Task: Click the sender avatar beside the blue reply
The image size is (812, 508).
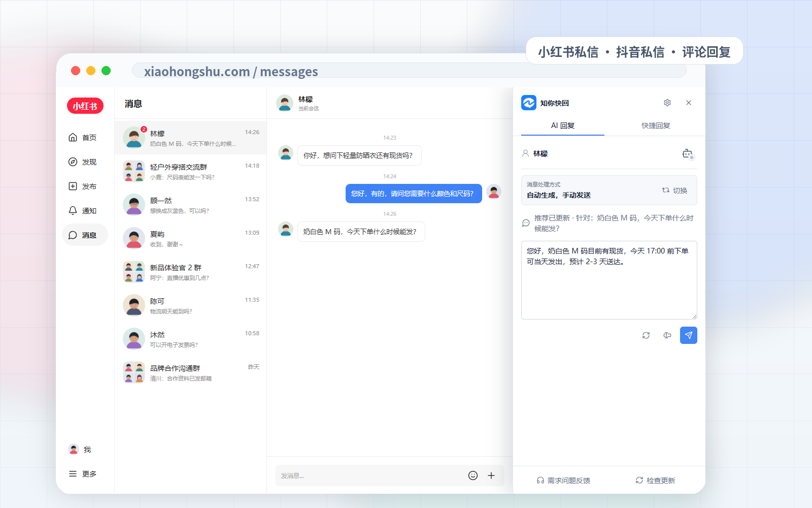Action: pos(494,192)
